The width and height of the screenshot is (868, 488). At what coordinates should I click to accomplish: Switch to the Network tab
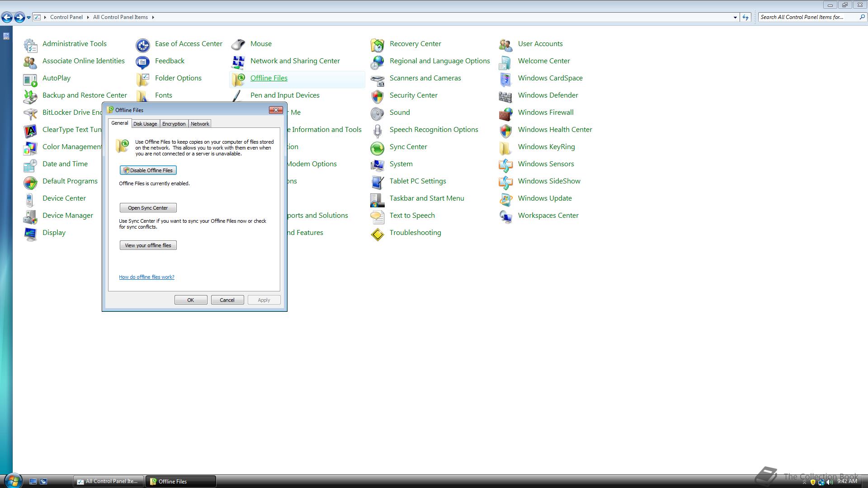tap(200, 124)
